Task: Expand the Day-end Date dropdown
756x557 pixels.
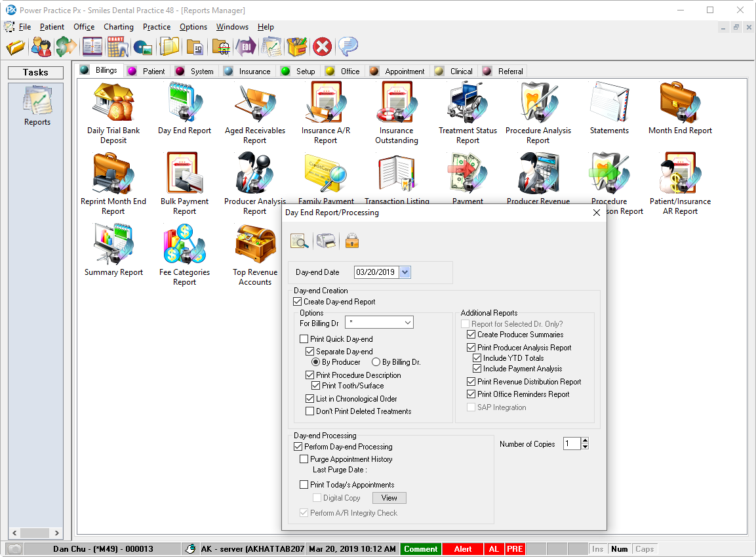Action: click(x=405, y=272)
